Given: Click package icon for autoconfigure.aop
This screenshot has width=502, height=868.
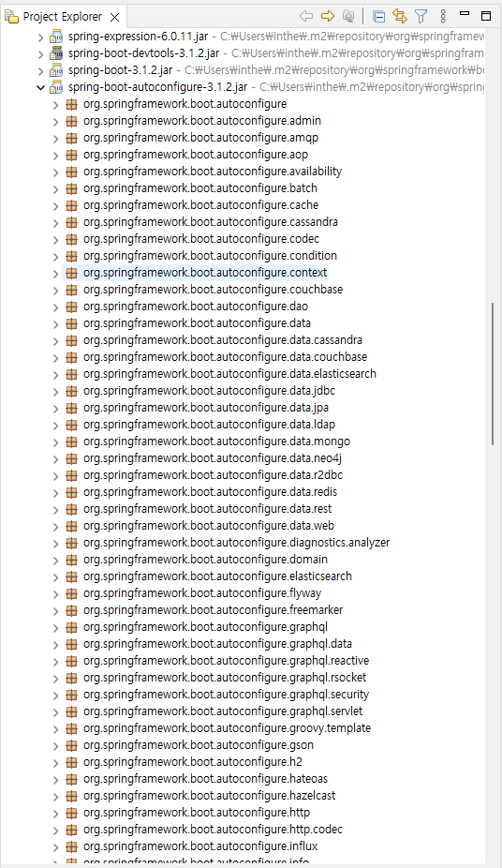Looking at the screenshot, I should tap(71, 155).
